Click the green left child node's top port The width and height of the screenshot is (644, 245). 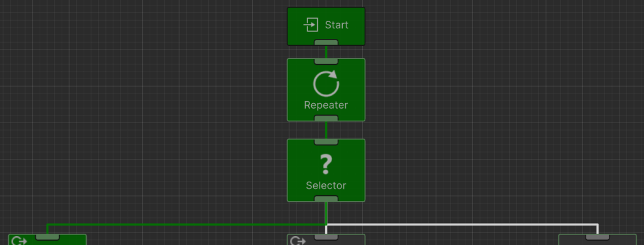pos(48,237)
